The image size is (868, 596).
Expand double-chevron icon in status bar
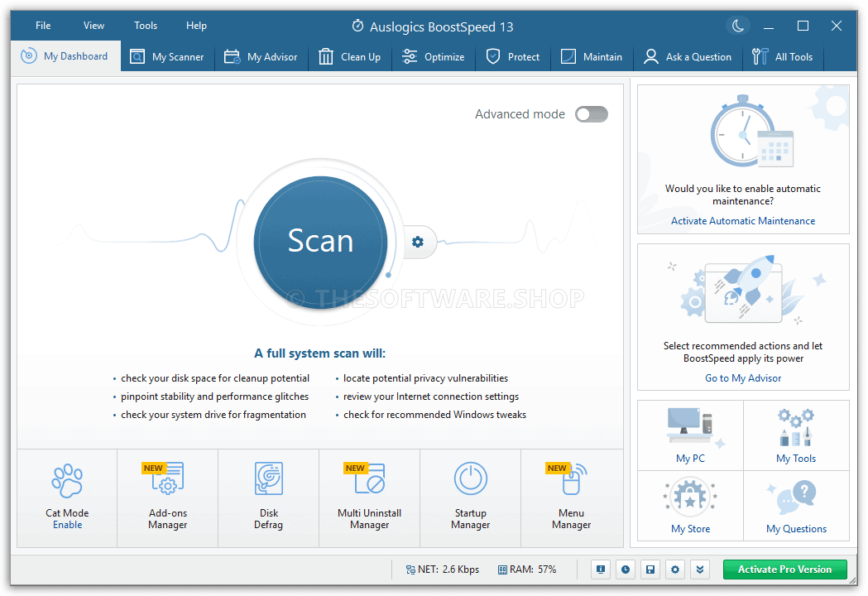pyautogui.click(x=700, y=570)
